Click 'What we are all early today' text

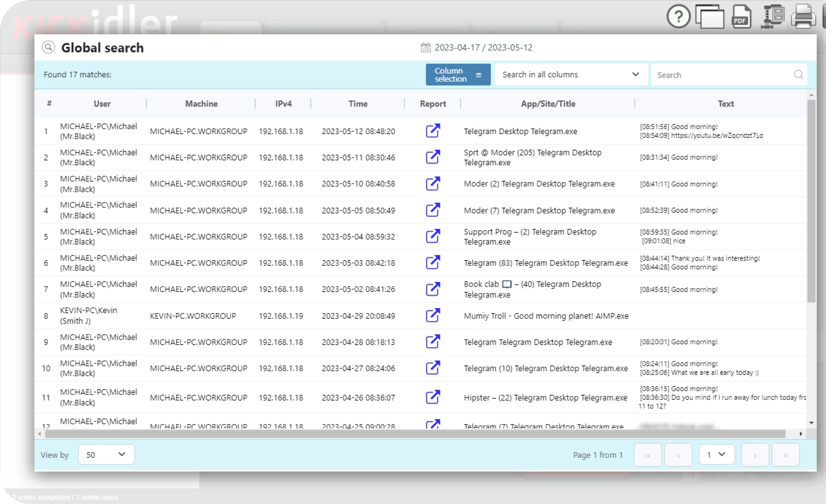point(715,372)
